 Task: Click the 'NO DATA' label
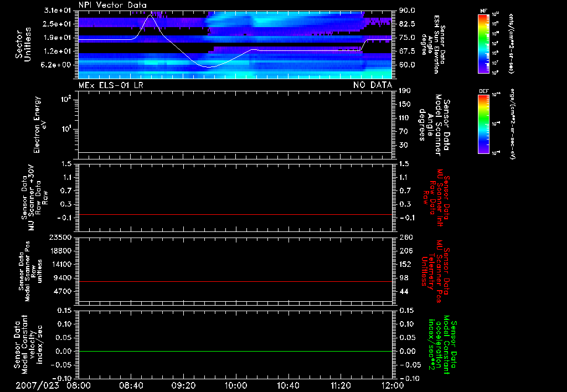click(373, 85)
